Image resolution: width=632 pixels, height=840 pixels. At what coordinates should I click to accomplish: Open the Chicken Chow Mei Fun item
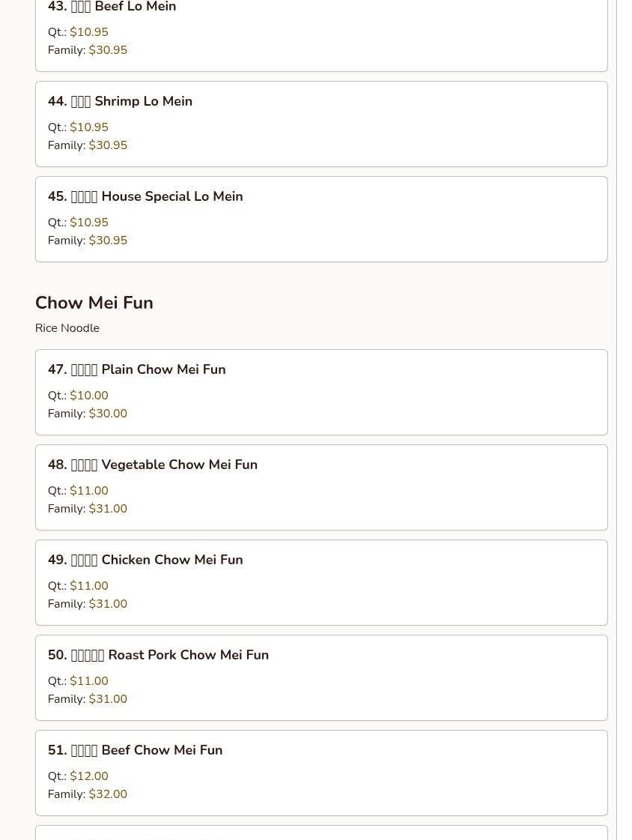(x=145, y=560)
